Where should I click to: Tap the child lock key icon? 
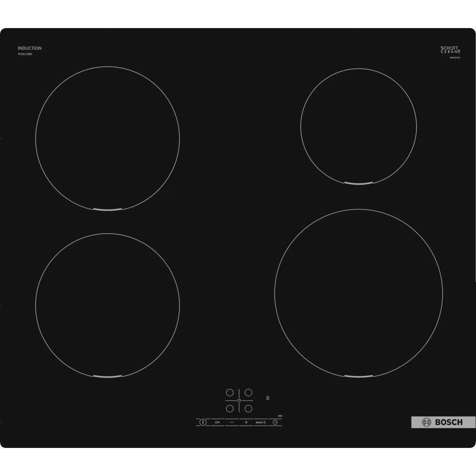point(218,422)
